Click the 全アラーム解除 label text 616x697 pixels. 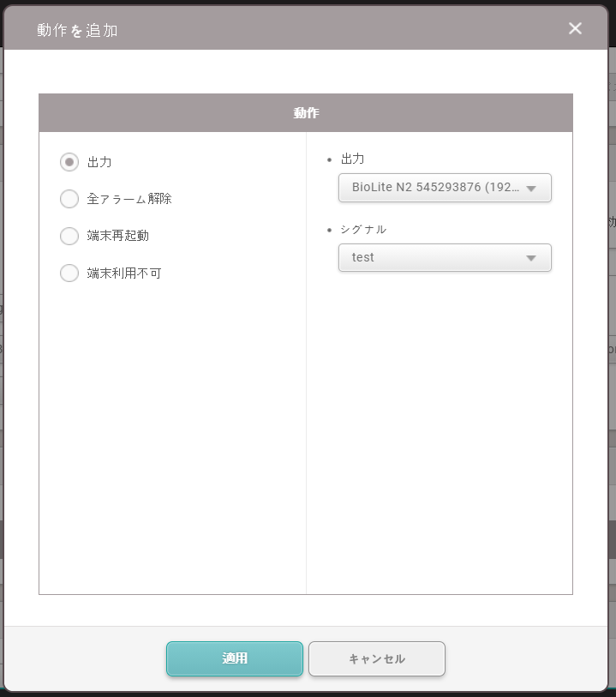point(129,199)
